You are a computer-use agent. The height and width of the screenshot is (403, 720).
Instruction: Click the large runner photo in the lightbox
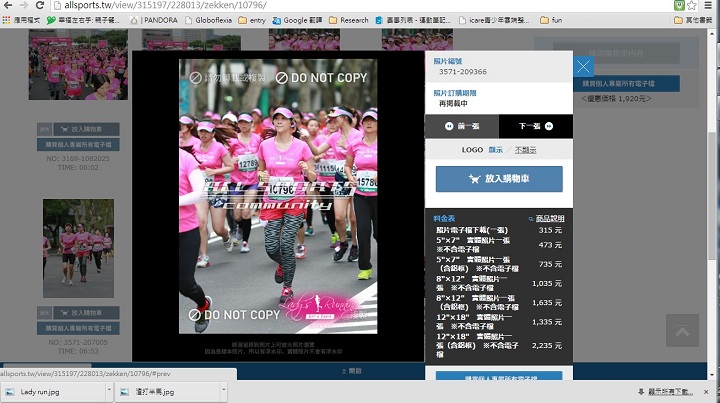point(278,196)
